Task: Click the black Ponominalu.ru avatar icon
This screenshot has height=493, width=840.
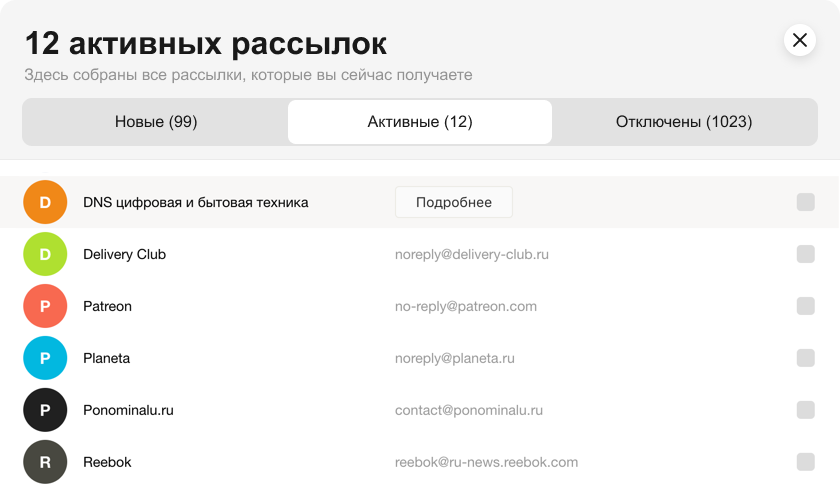Action: pyautogui.click(x=45, y=410)
